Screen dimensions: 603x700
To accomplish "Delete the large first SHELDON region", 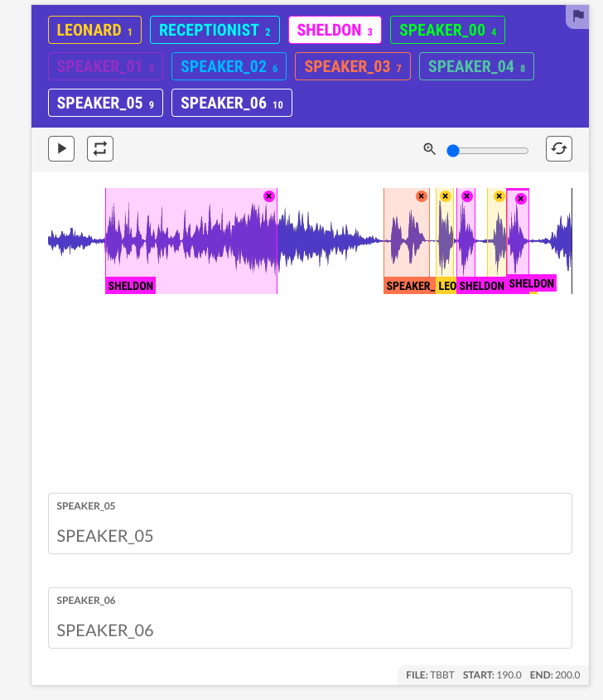I will (268, 196).
